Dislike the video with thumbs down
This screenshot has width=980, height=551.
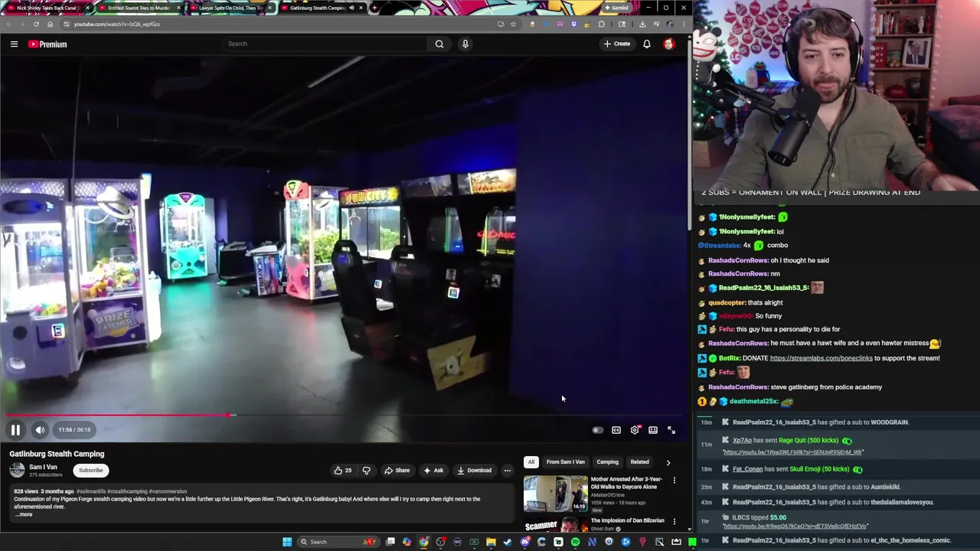coord(366,471)
